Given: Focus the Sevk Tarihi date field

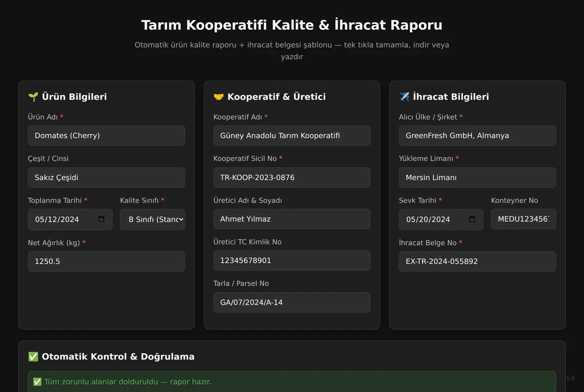Looking at the screenshot, I should pyautogui.click(x=441, y=219).
